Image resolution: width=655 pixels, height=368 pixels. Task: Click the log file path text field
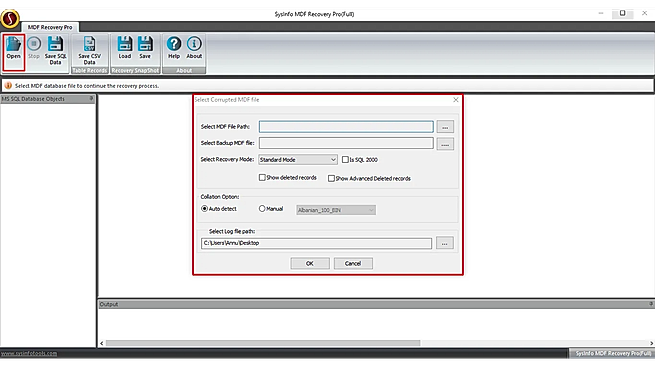click(x=316, y=243)
